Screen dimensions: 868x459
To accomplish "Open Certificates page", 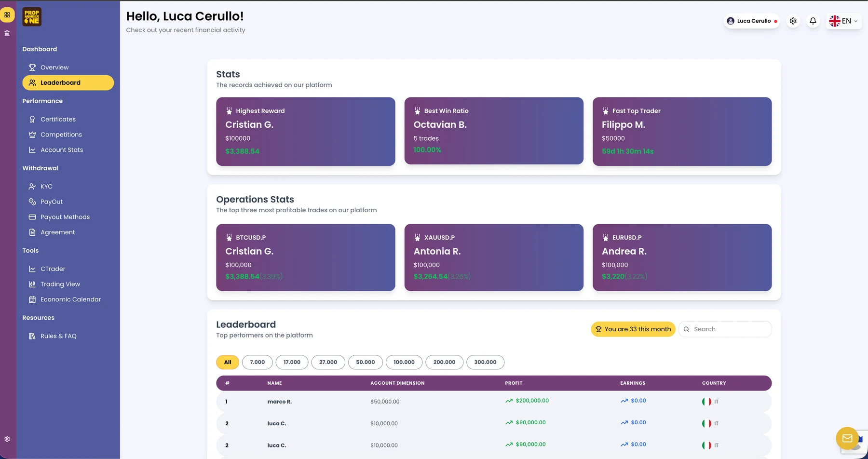I will click(x=68, y=119).
